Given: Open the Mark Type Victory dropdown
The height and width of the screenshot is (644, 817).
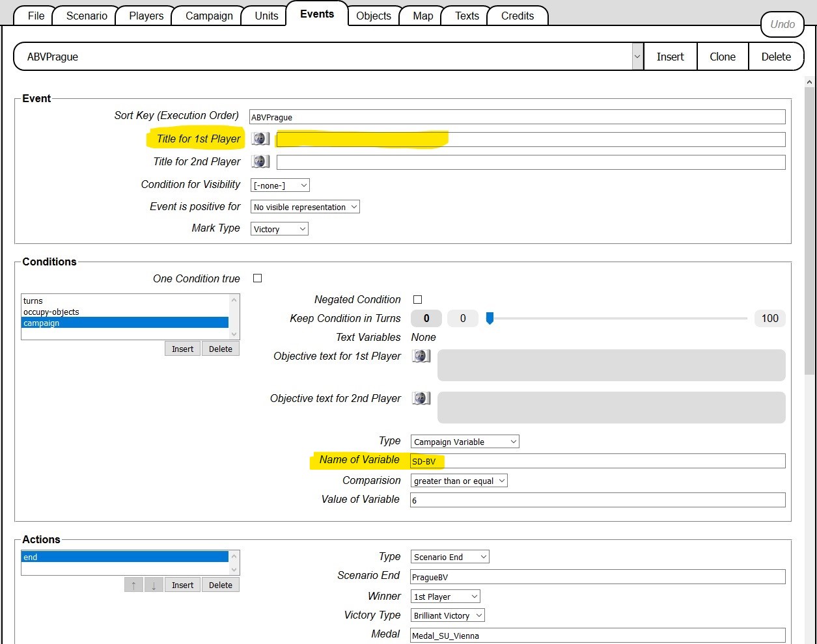Looking at the screenshot, I should [279, 229].
